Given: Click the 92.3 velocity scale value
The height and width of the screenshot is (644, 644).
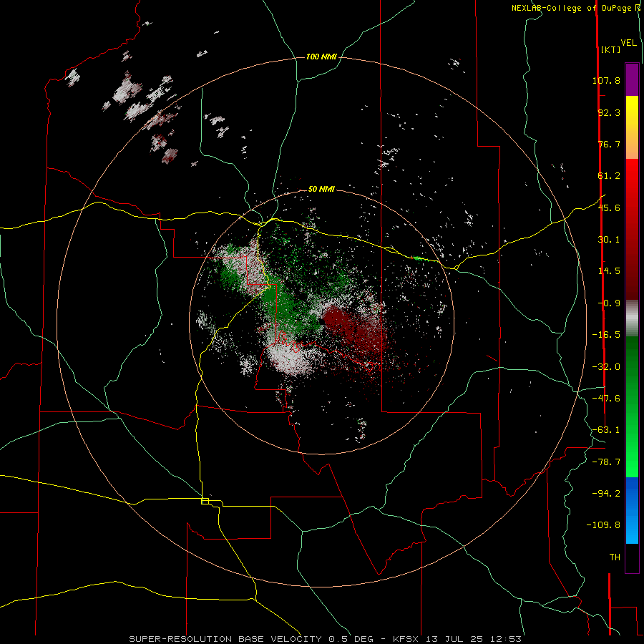Looking at the screenshot, I should point(609,112).
